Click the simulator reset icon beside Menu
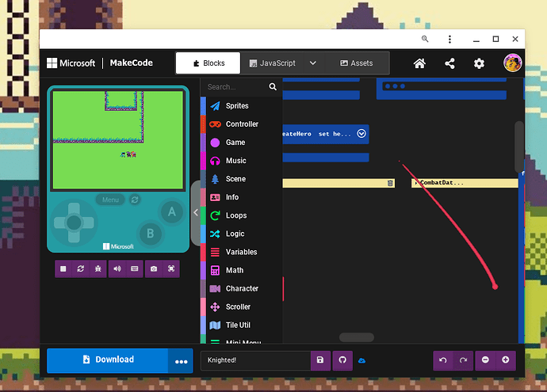Screen dimensions: 547x392 tap(135, 200)
